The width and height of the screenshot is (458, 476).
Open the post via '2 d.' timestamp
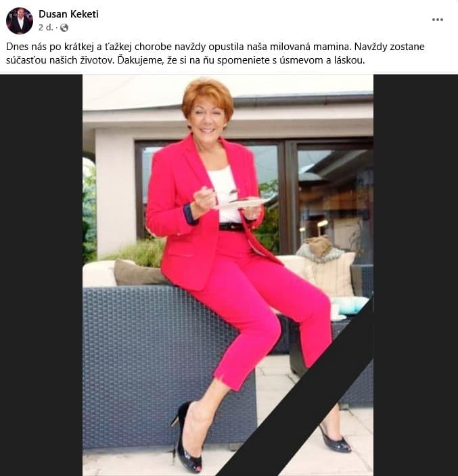click(x=46, y=28)
